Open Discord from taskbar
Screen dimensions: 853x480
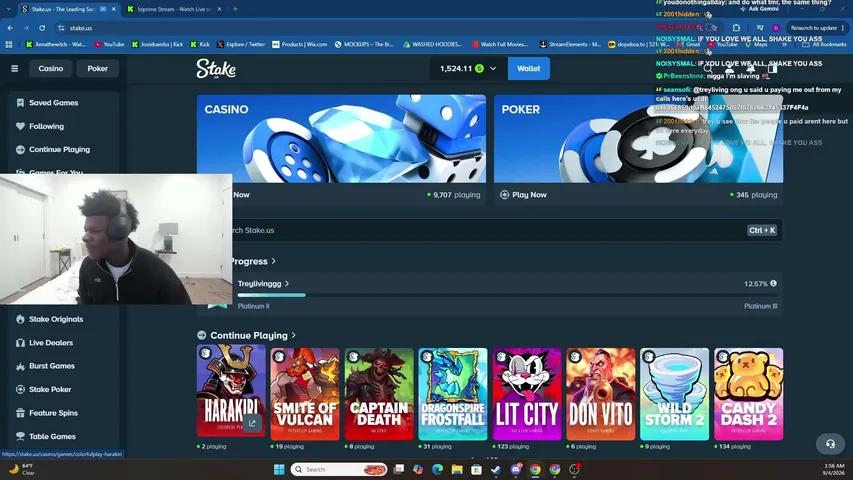(x=516, y=469)
